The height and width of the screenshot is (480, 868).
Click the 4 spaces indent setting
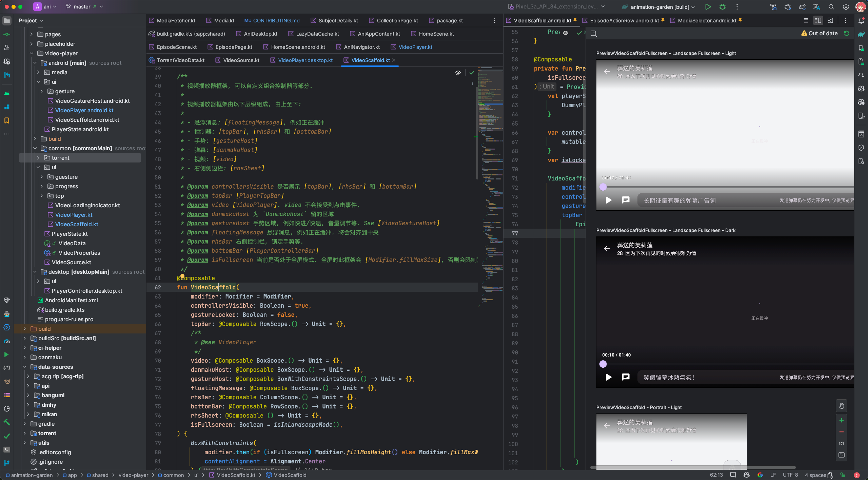coord(815,475)
